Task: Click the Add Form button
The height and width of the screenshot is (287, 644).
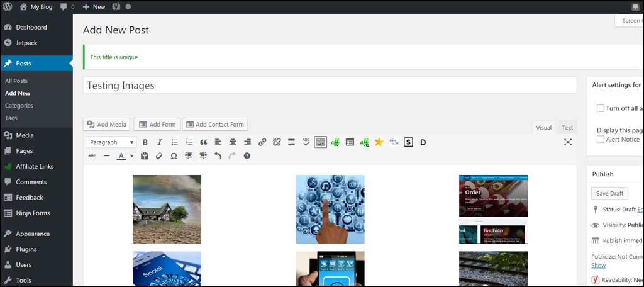Action: pyautogui.click(x=157, y=124)
